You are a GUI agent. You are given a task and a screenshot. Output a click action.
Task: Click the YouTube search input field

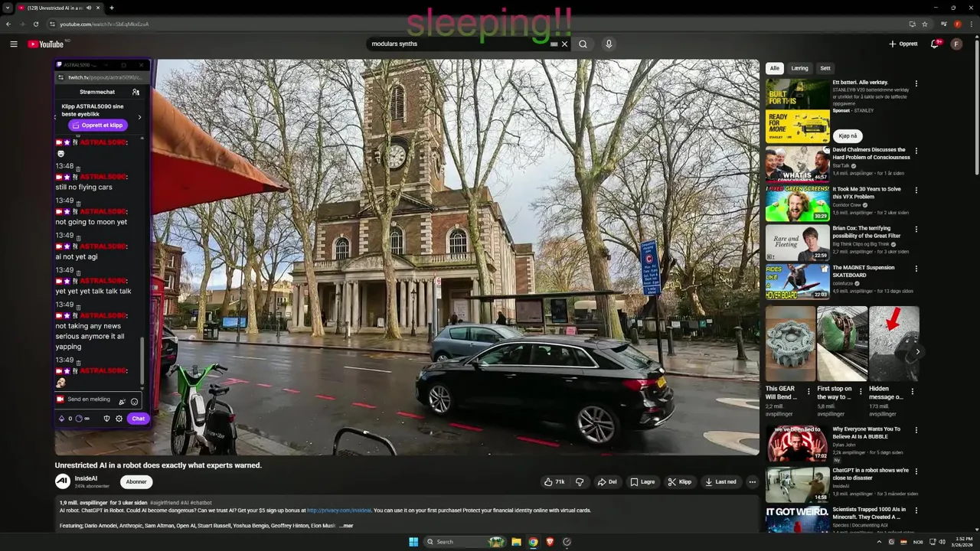tap(459, 44)
